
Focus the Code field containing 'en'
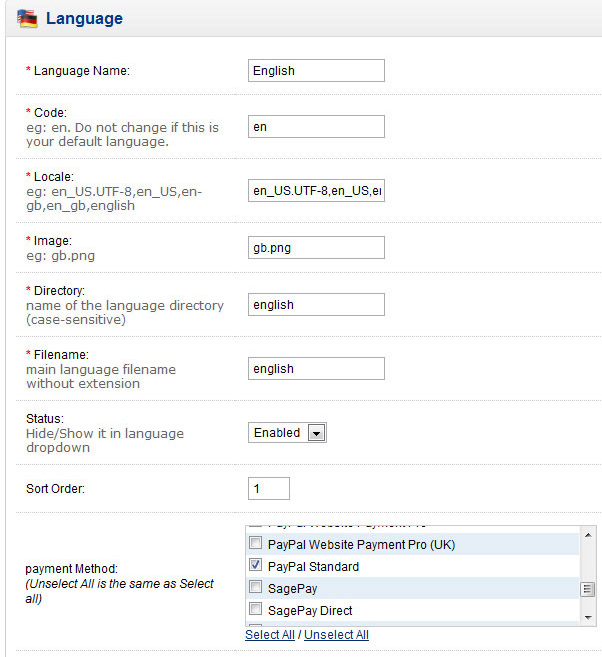coord(316,127)
